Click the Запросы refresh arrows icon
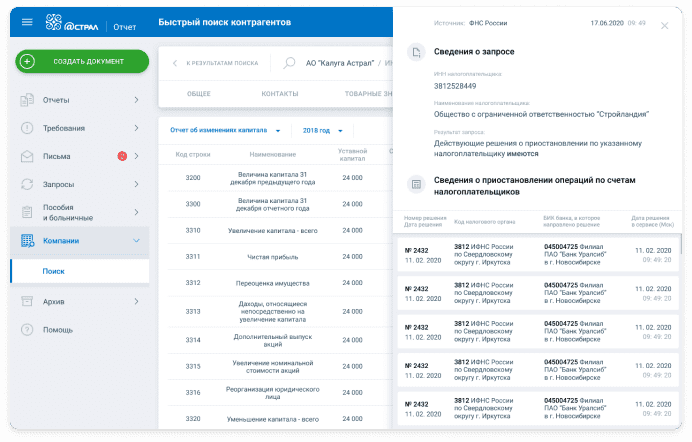This screenshot has width=692, height=442. 27,184
